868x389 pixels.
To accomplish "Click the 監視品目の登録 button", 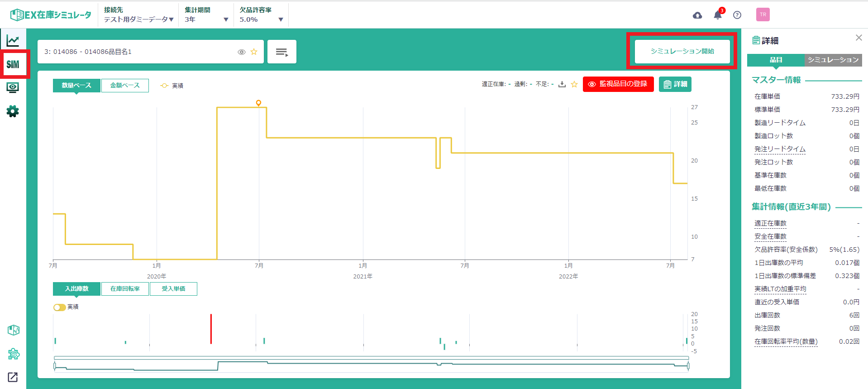I will (x=618, y=84).
